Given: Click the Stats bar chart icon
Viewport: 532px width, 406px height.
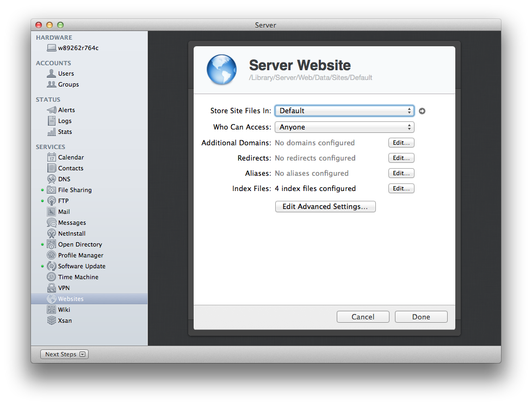Looking at the screenshot, I should (x=52, y=132).
